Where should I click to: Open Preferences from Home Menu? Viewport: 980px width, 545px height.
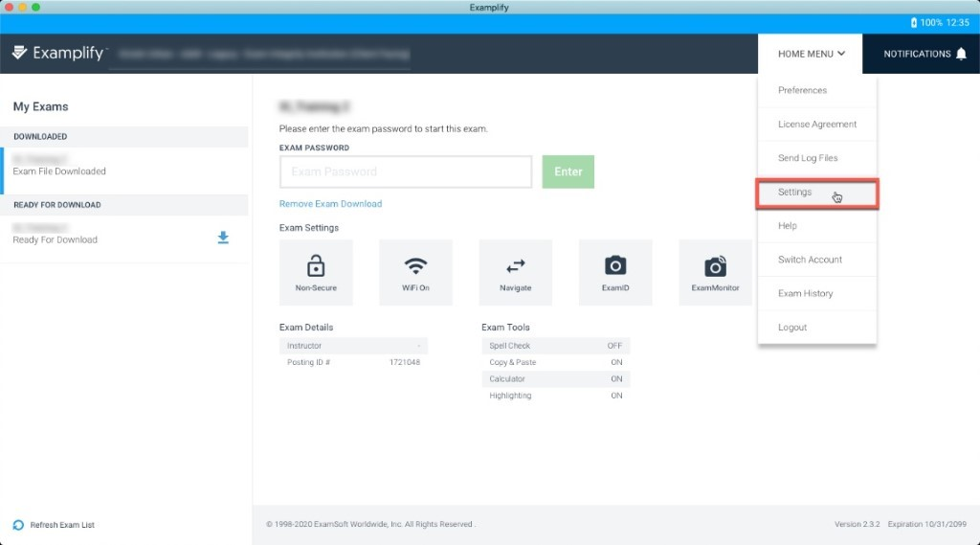tap(802, 90)
